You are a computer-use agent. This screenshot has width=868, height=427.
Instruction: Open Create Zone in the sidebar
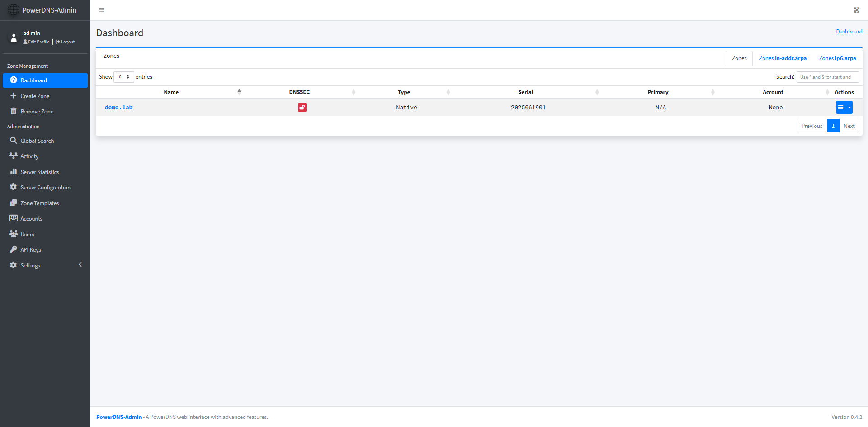point(35,96)
